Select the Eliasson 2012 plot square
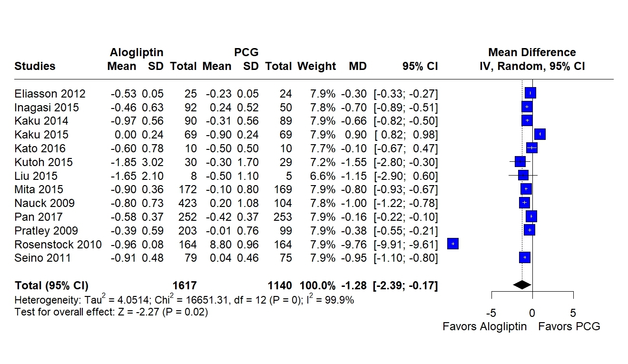 pyautogui.click(x=530, y=93)
